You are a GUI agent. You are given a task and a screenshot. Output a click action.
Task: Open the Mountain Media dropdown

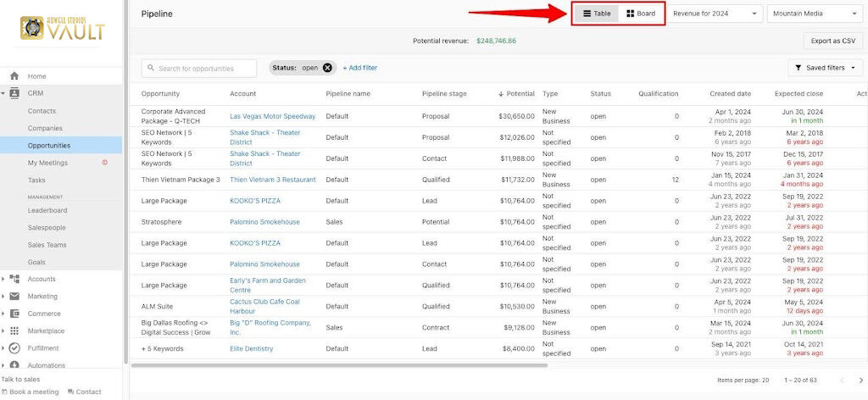click(x=815, y=14)
